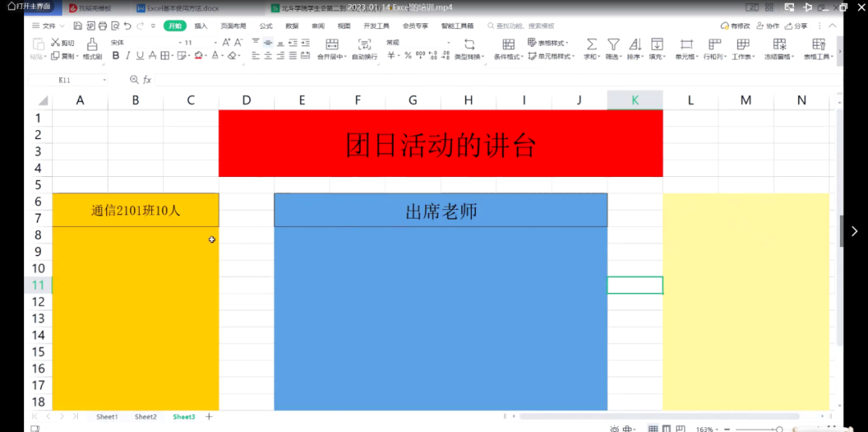Screen dimensions: 868x432
Task: Click the 分享 (Share) button
Action: click(797, 27)
